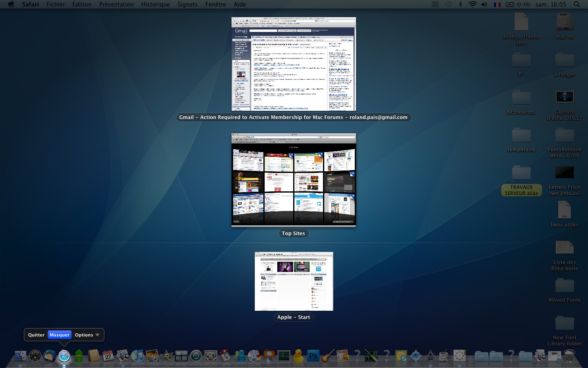This screenshot has width=588, height=368.
Task: Open Spotlight search magnifier in the menu bar
Action: pyautogui.click(x=577, y=4)
